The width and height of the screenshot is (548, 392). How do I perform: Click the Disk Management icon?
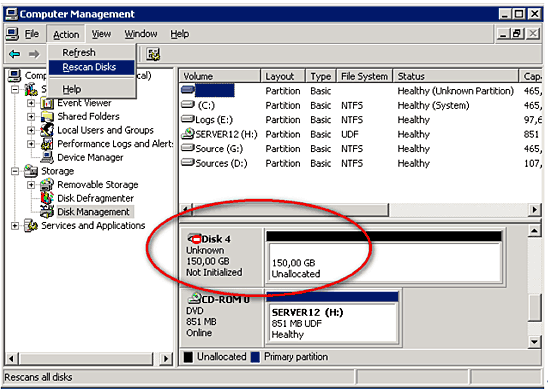click(47, 212)
